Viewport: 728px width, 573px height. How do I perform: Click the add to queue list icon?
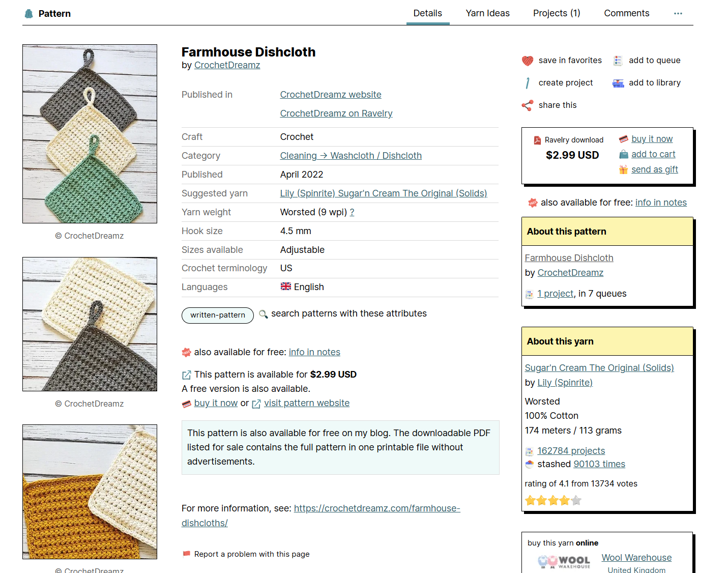coord(618,61)
